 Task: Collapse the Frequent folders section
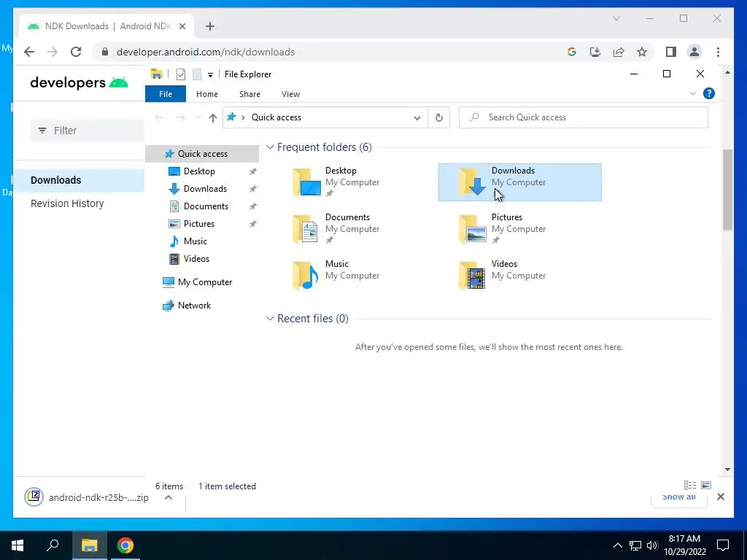tap(270, 147)
